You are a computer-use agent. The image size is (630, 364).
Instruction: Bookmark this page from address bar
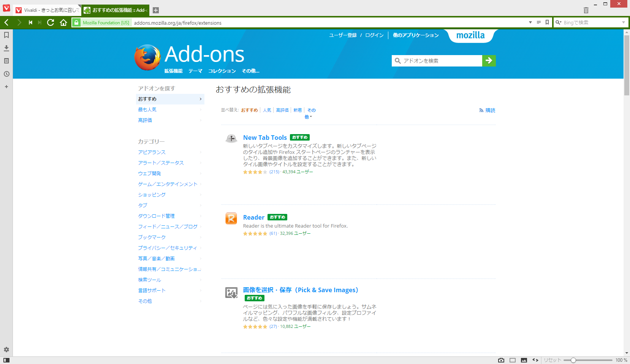coord(547,22)
